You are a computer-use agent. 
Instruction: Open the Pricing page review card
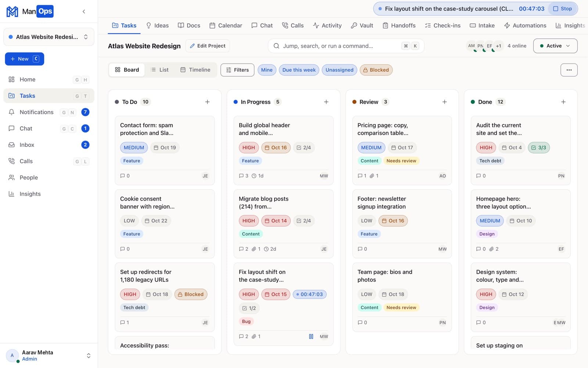402,151
